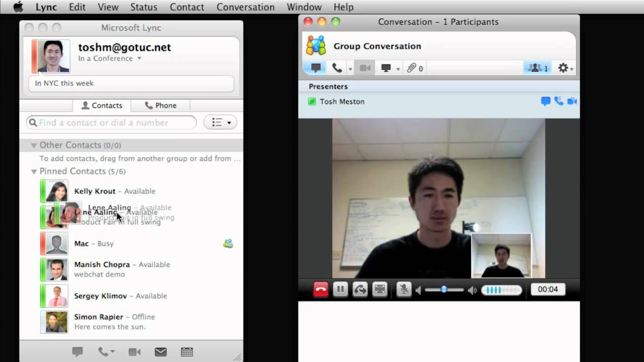Click the personal note In NYC this week
The width and height of the screenshot is (644, 362).
pyautogui.click(x=131, y=83)
